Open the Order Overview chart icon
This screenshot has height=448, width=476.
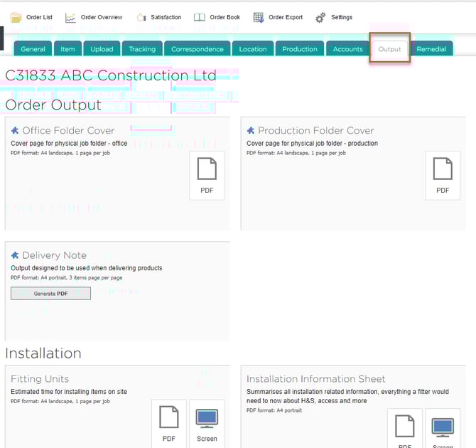[70, 17]
